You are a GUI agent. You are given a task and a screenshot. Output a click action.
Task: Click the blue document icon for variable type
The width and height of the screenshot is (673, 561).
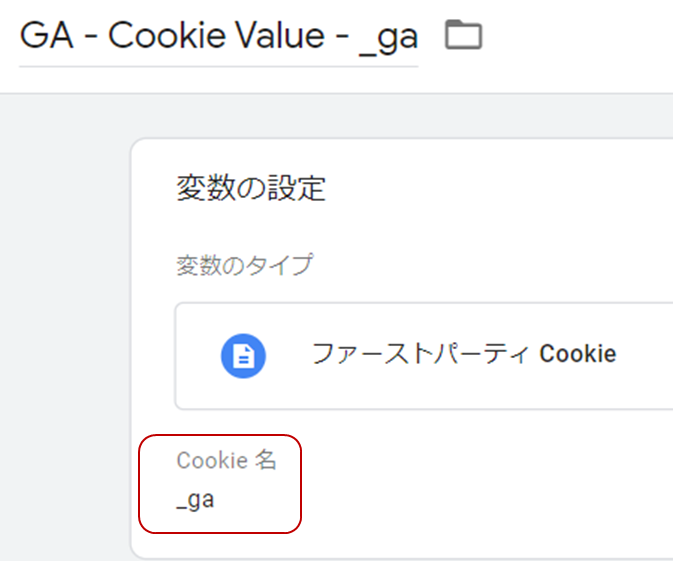point(243,355)
